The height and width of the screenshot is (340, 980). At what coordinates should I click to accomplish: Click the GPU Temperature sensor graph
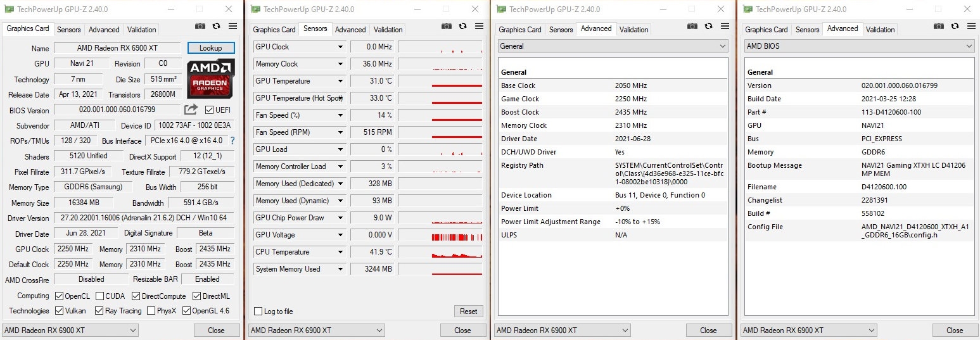pyautogui.click(x=440, y=81)
